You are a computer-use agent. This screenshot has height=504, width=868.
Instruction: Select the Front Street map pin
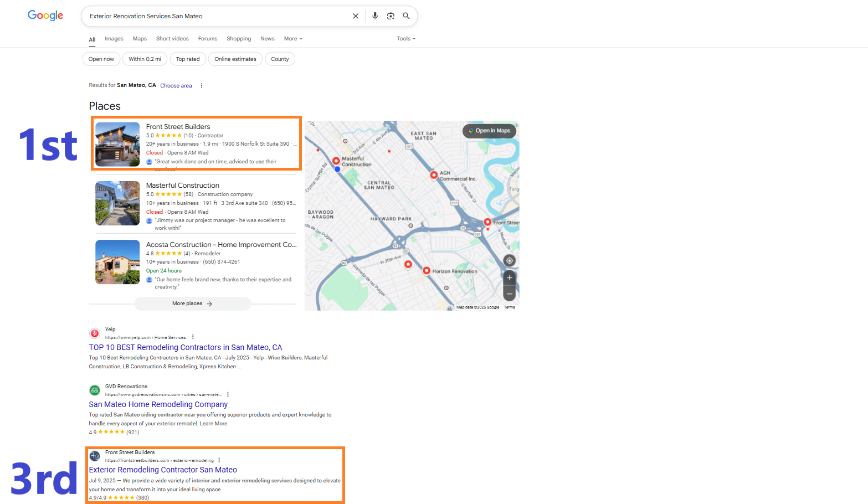click(487, 222)
